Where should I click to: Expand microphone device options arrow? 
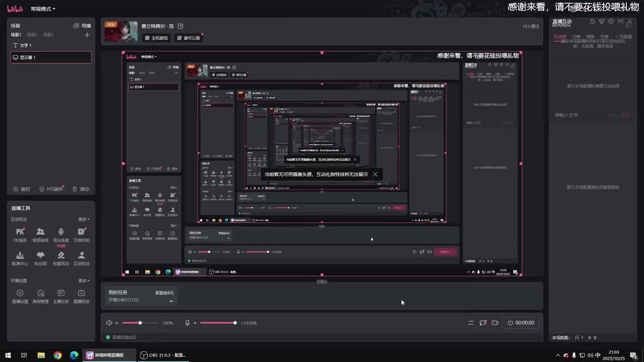tap(195, 323)
